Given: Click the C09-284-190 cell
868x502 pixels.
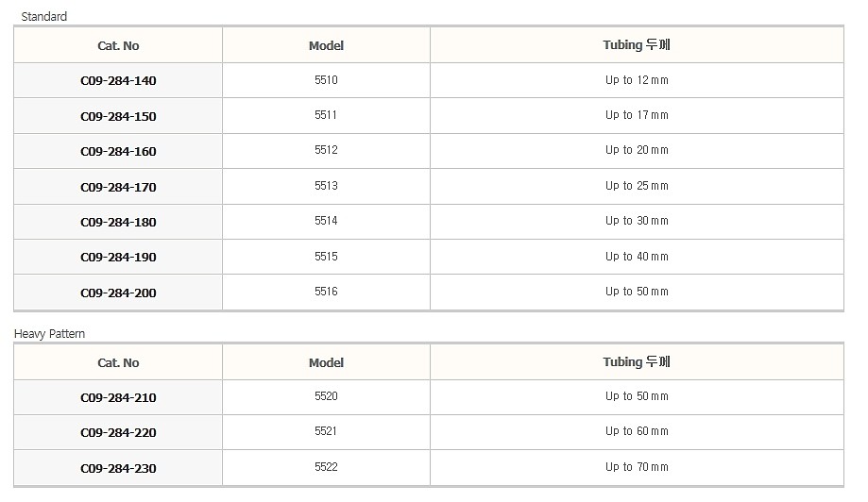Looking at the screenshot, I should pos(118,257).
